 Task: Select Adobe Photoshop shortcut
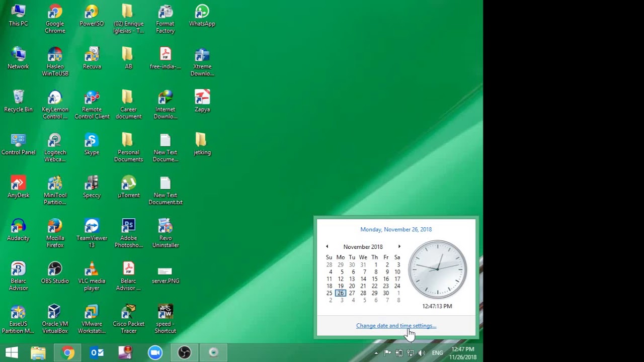(128, 233)
